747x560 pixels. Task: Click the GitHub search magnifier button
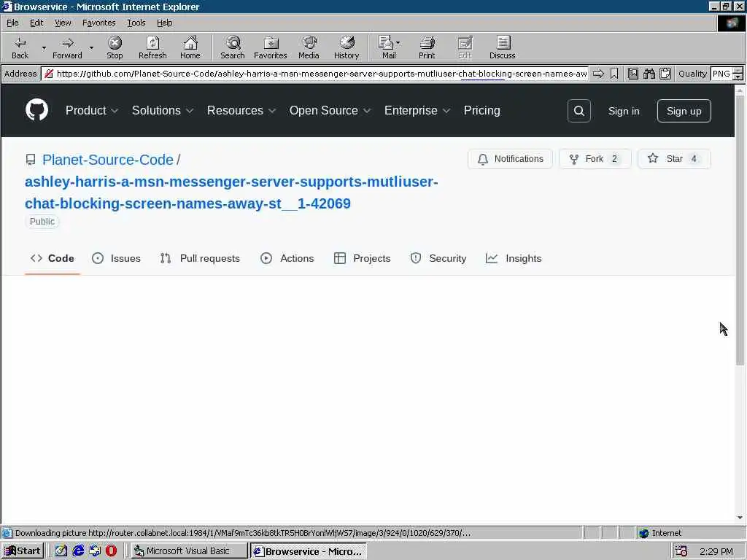[x=578, y=111]
